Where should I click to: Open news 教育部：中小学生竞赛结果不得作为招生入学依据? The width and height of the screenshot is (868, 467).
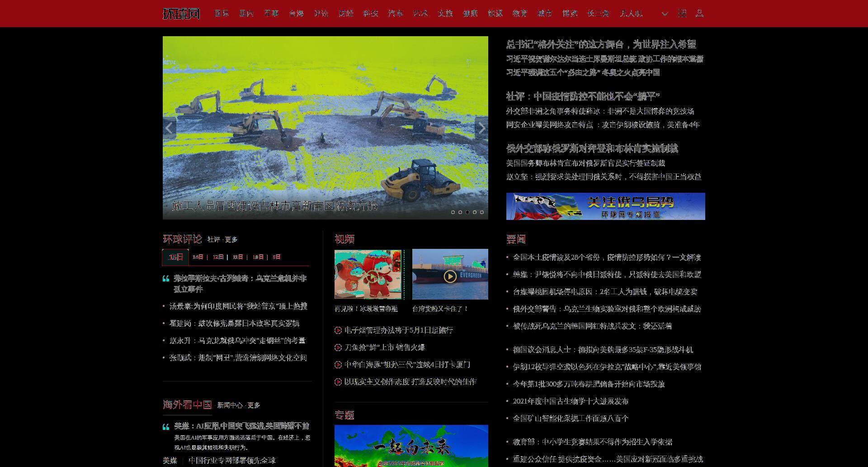click(x=592, y=442)
